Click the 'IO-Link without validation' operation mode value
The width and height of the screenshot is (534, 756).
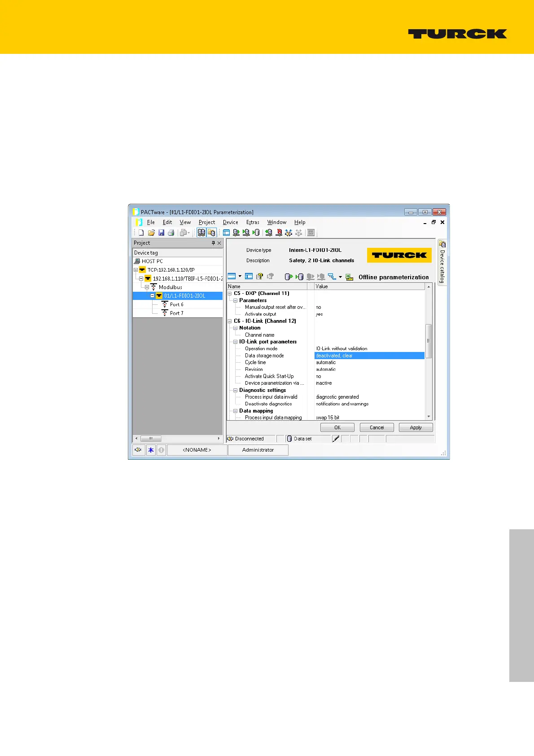341,348
